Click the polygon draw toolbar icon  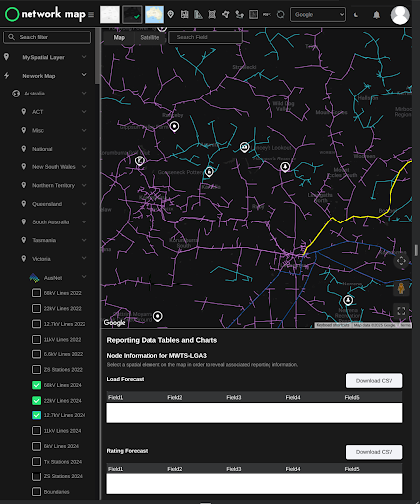point(225,14)
